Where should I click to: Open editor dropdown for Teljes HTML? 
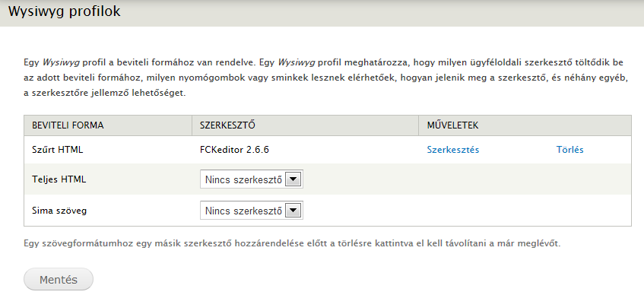point(252,179)
